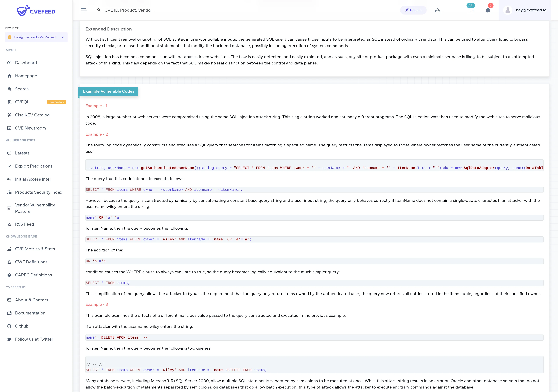
Task: Click the CAPEC Definitions box icon
Action: pos(9,275)
